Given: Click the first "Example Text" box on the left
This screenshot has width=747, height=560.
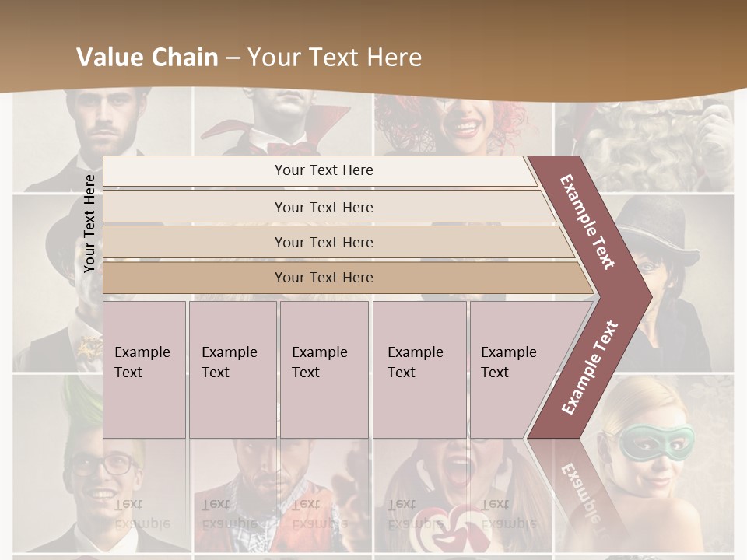Looking at the screenshot, I should [x=144, y=369].
